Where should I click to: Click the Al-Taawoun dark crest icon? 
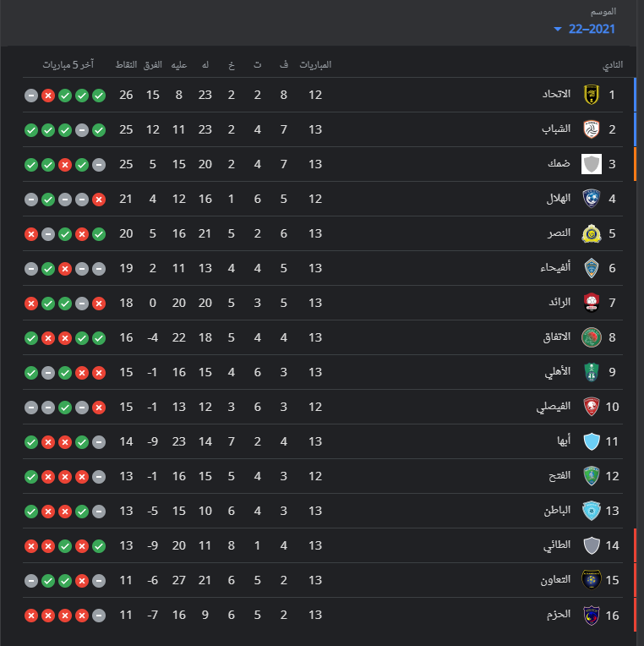[592, 580]
